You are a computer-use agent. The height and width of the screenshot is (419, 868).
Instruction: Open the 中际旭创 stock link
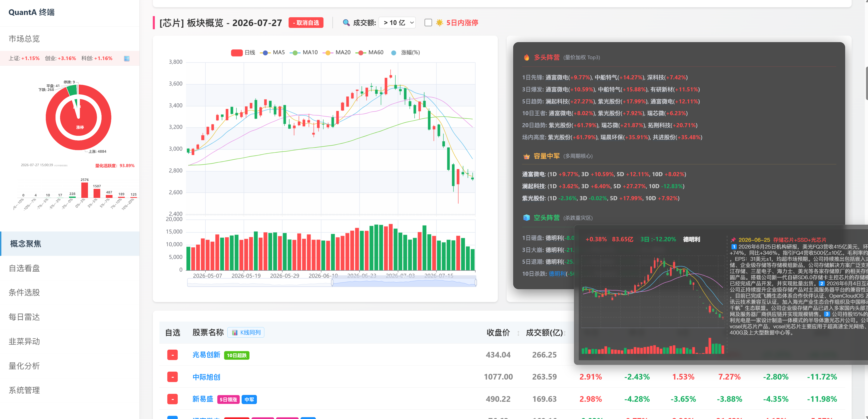206,377
